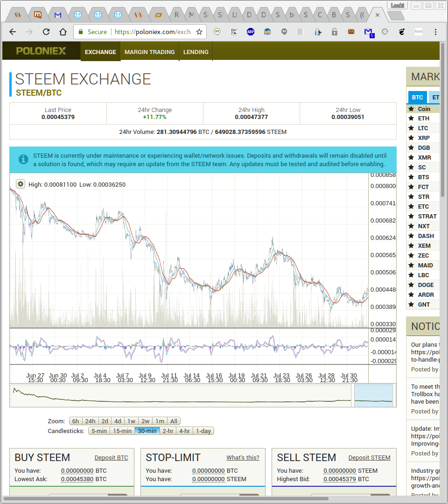The width and height of the screenshot is (448, 504).
Task: Select XEM market row
Action: (x=423, y=246)
